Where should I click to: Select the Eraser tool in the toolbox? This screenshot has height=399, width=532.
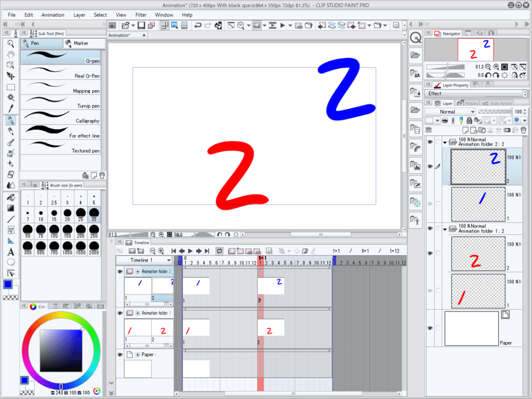coord(11,175)
